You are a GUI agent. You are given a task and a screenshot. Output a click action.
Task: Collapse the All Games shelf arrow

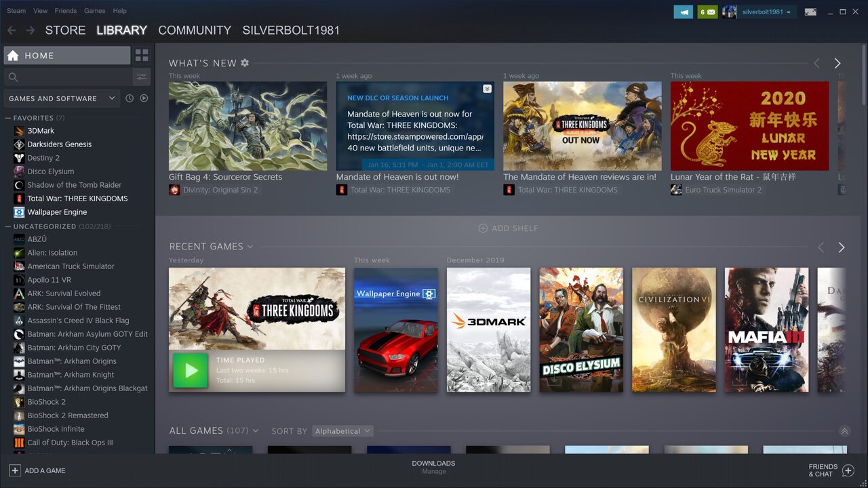pyautogui.click(x=844, y=431)
